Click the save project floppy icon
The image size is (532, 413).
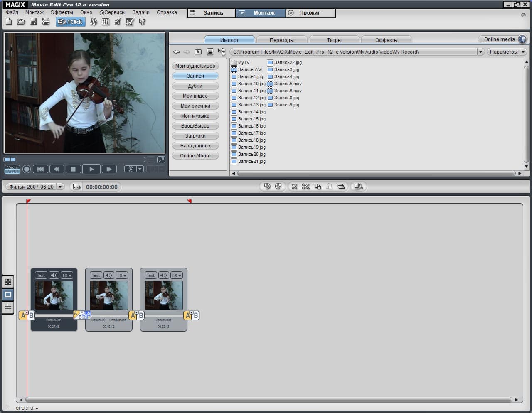(x=33, y=22)
